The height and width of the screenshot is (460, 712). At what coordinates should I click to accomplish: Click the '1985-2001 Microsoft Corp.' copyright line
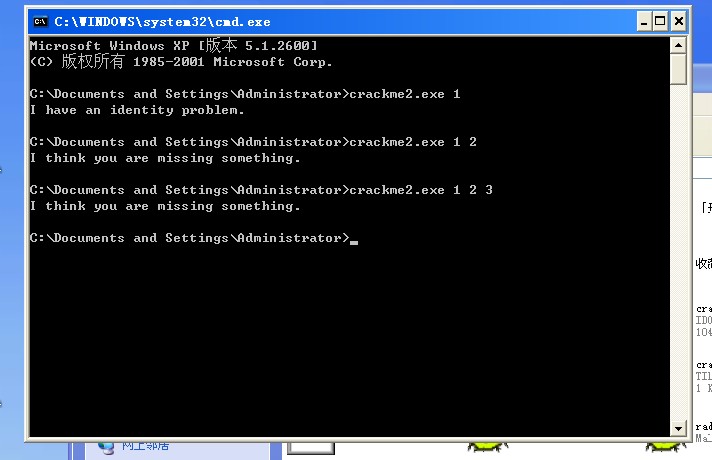tap(181, 61)
